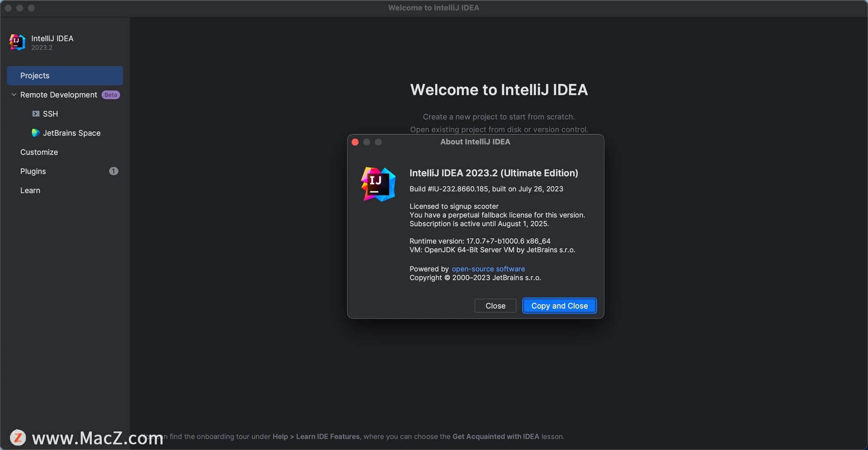Click the 'Subscription is active until August 1, 2025' line
868x450 pixels.
479,224
